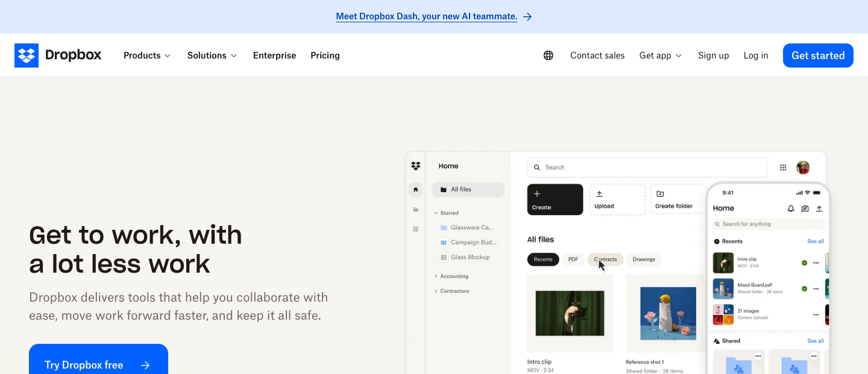Click the Create button in mockup

tap(555, 200)
